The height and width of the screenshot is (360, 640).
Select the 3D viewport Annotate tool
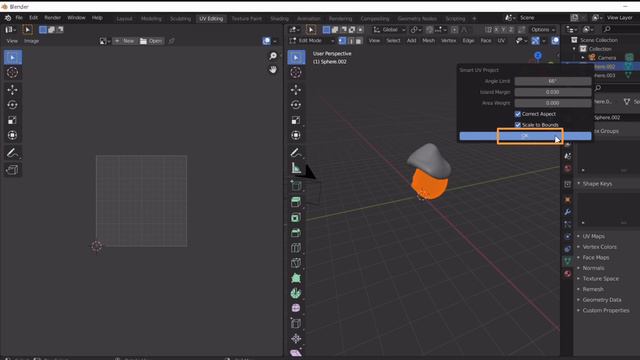click(296, 153)
